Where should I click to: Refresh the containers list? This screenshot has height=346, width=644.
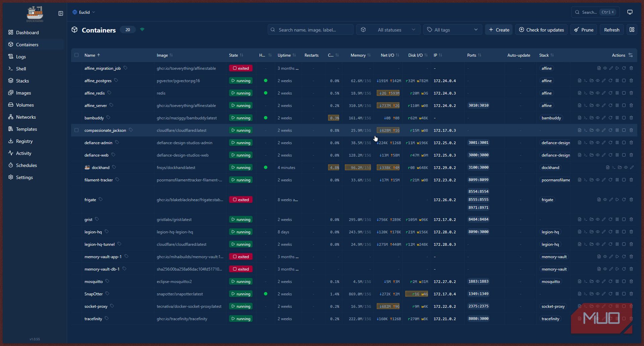click(611, 30)
